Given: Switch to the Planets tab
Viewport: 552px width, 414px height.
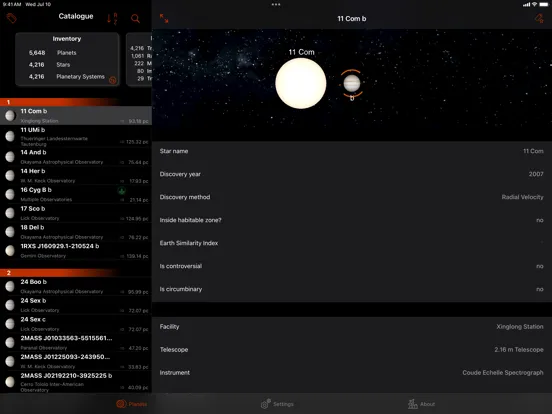Looking at the screenshot, I should click(x=132, y=404).
